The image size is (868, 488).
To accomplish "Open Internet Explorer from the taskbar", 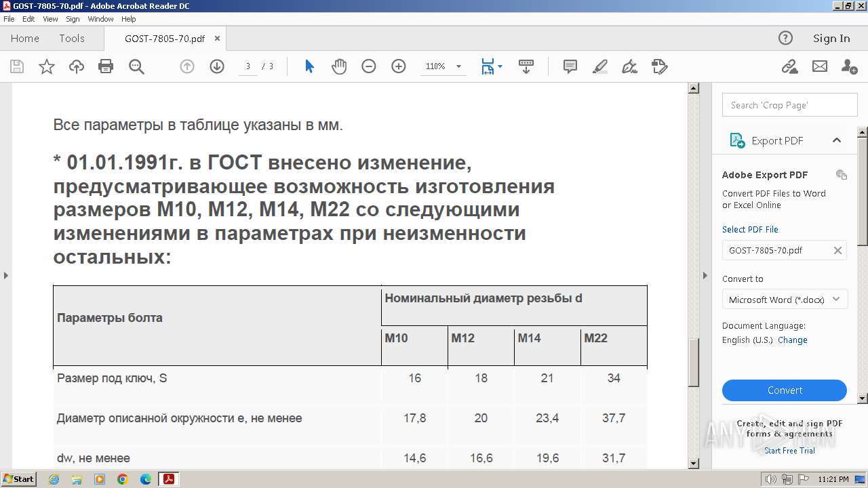I will (54, 479).
